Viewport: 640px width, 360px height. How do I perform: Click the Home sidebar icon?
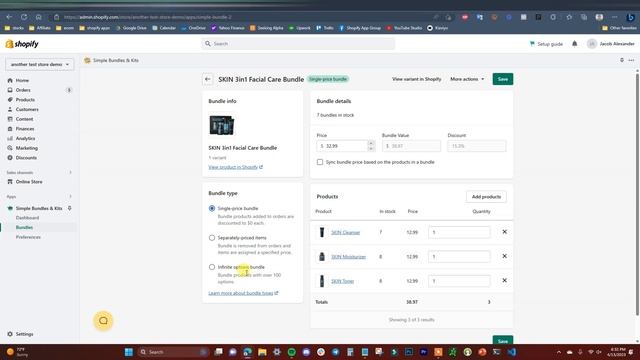click(10, 80)
